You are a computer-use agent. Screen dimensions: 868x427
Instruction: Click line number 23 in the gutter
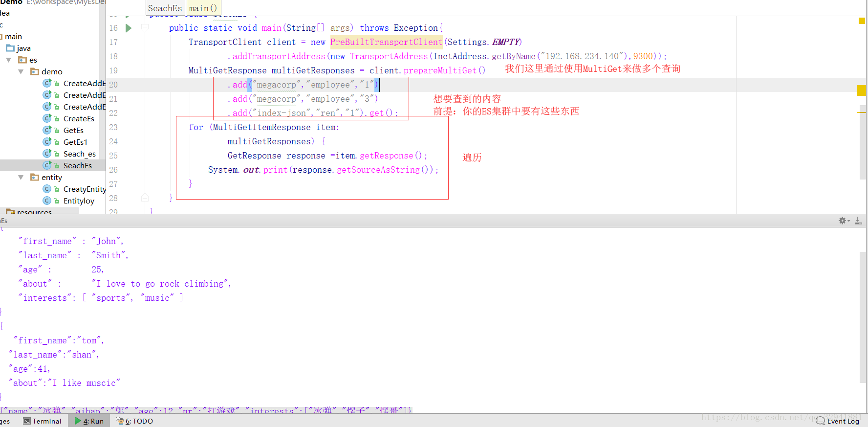113,127
